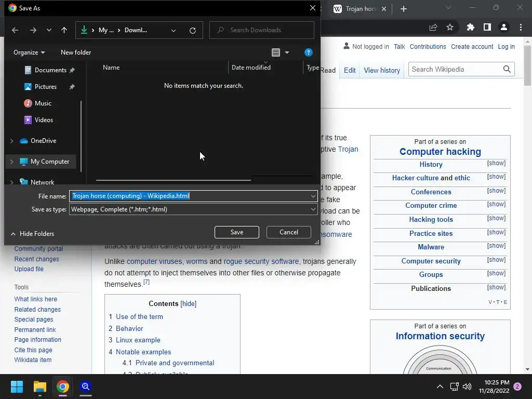Cancel the Save As dialog
This screenshot has height=399, width=532.
(x=289, y=232)
